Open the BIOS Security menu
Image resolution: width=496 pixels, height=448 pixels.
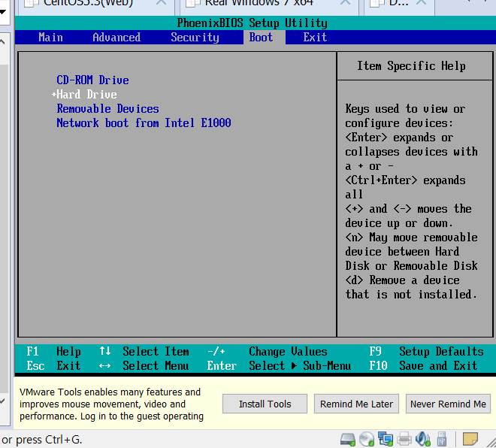(x=195, y=38)
